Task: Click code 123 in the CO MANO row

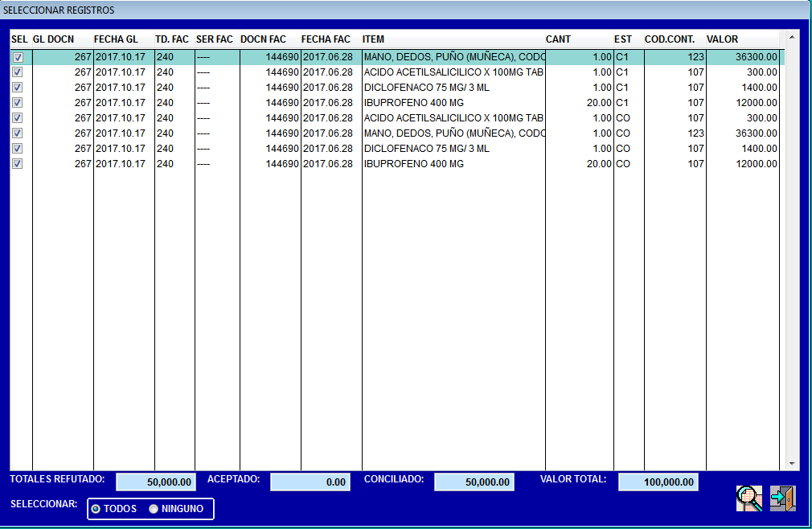Action: click(695, 133)
